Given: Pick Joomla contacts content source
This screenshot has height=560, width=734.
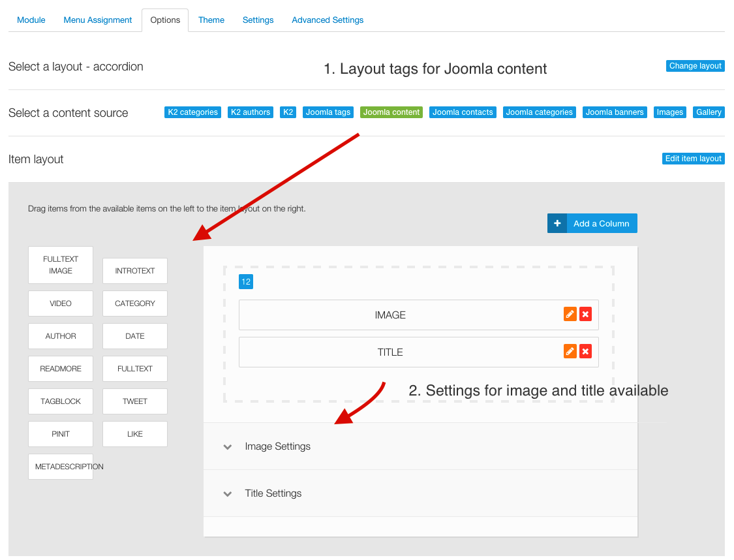Looking at the screenshot, I should click(x=463, y=112).
